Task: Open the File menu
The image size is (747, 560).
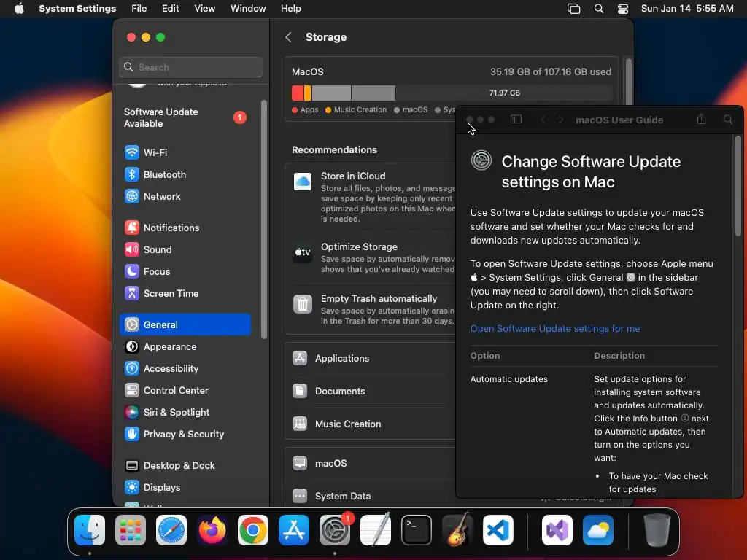Action: click(x=139, y=9)
